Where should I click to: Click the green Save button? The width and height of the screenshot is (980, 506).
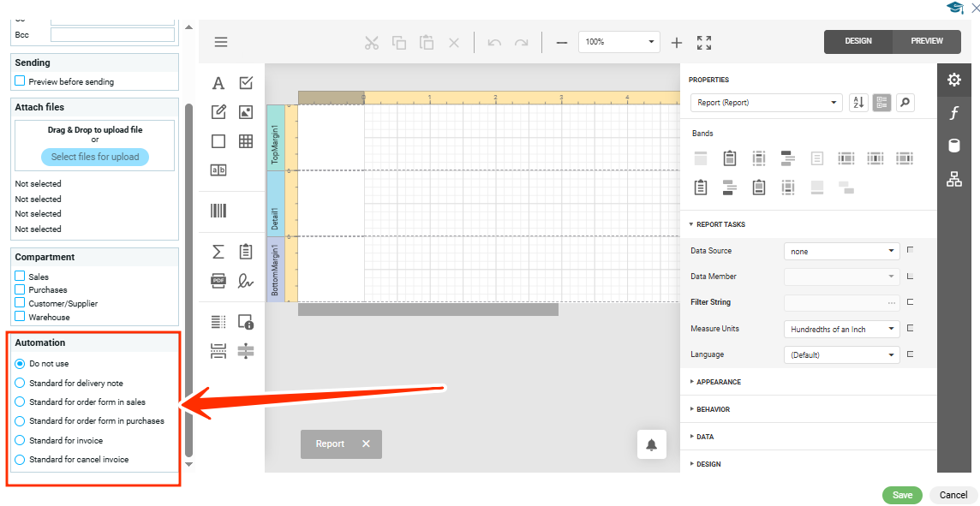tap(902, 495)
